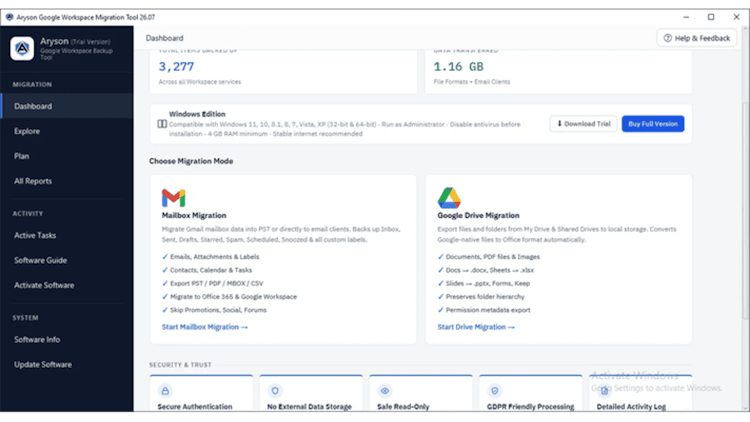The image size is (750, 422).
Task: Select Update Software in the sidebar
Action: [x=67, y=365]
